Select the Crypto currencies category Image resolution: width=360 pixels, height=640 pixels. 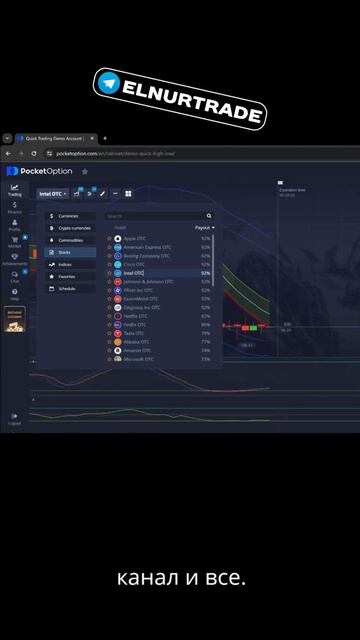(x=70, y=228)
